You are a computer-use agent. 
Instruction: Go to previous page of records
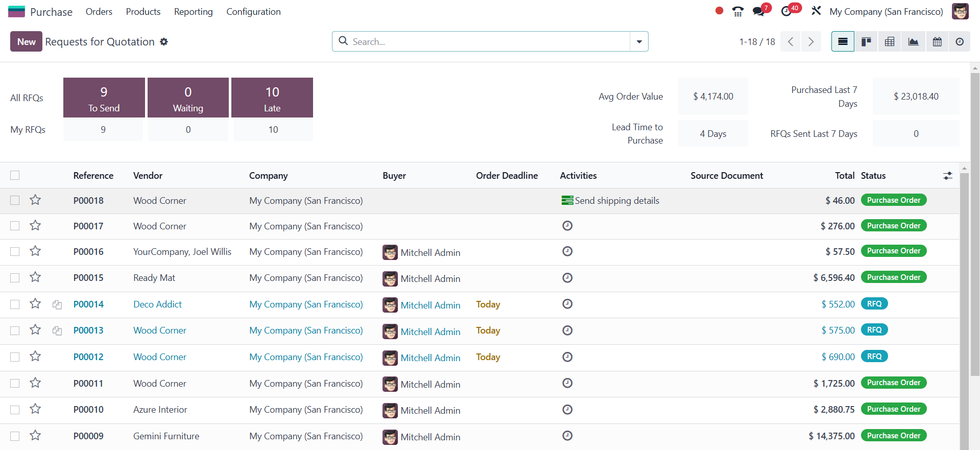[x=791, y=41]
